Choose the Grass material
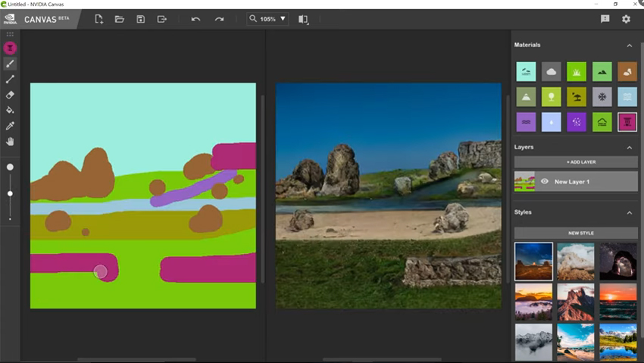 pyautogui.click(x=577, y=72)
